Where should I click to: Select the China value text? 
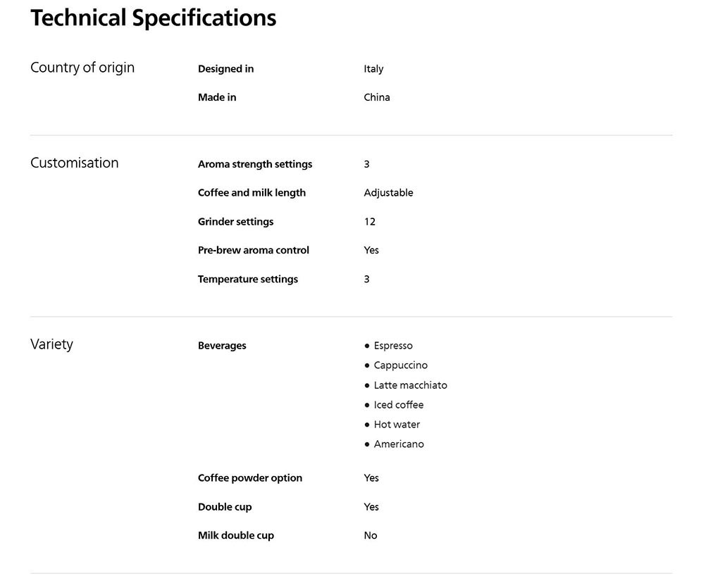point(376,98)
